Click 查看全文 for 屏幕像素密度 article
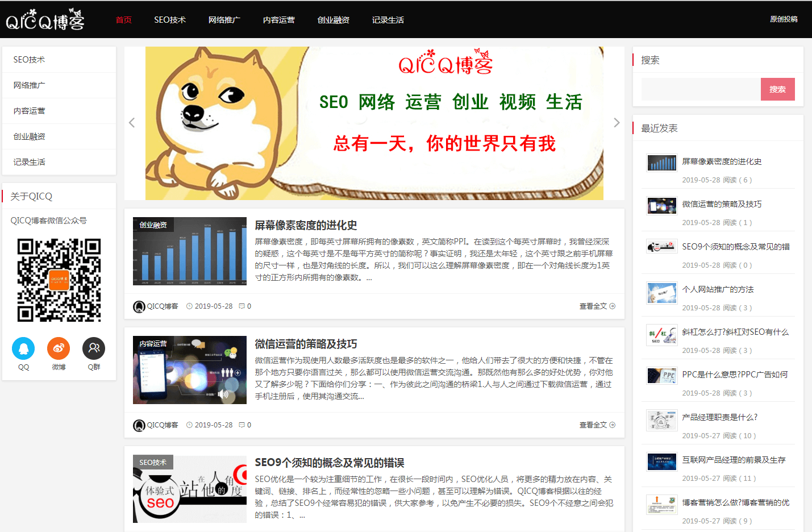 point(597,306)
